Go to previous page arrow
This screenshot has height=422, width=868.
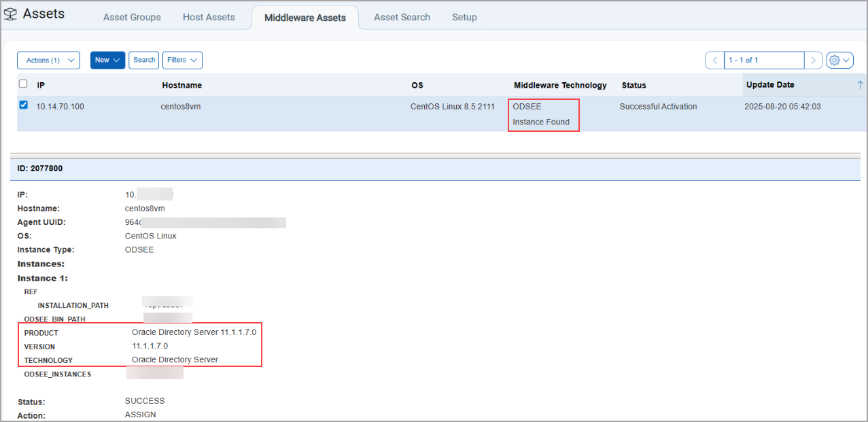714,60
